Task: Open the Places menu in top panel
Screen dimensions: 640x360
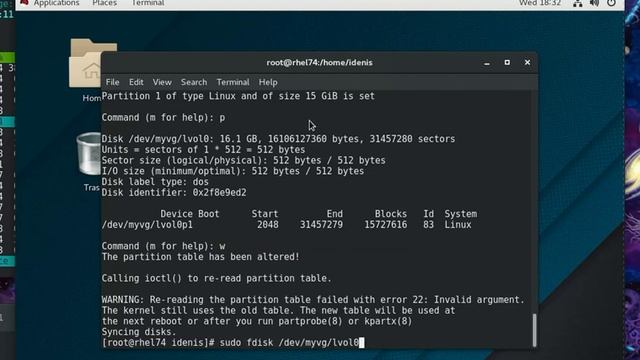Action: [x=104, y=3]
